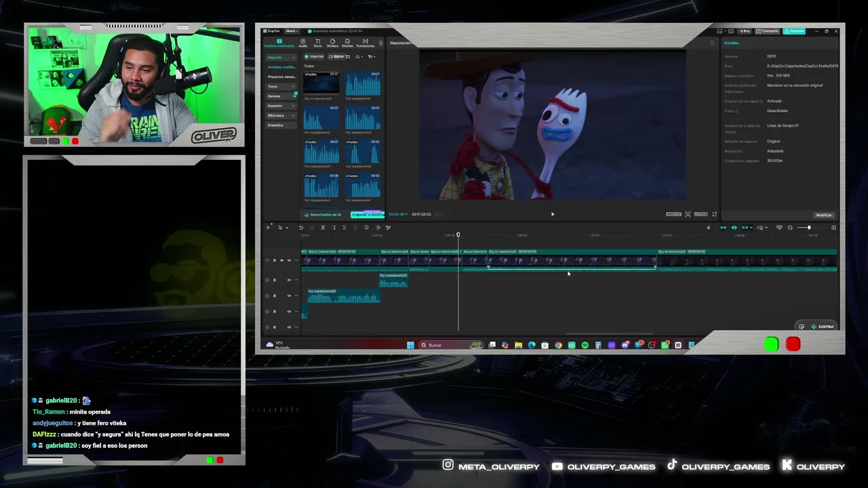Click the Pro badge button
This screenshot has width=868, height=488.
click(x=745, y=31)
